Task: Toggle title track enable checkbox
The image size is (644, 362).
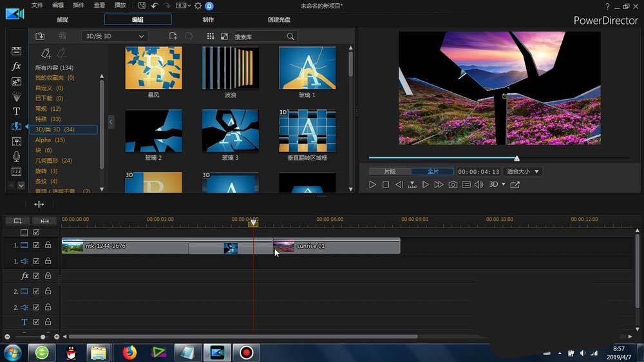Action: [x=36, y=321]
